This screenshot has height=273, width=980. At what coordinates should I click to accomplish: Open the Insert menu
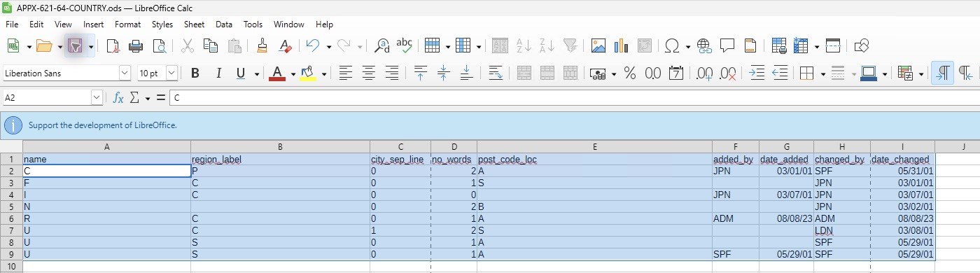click(x=93, y=24)
